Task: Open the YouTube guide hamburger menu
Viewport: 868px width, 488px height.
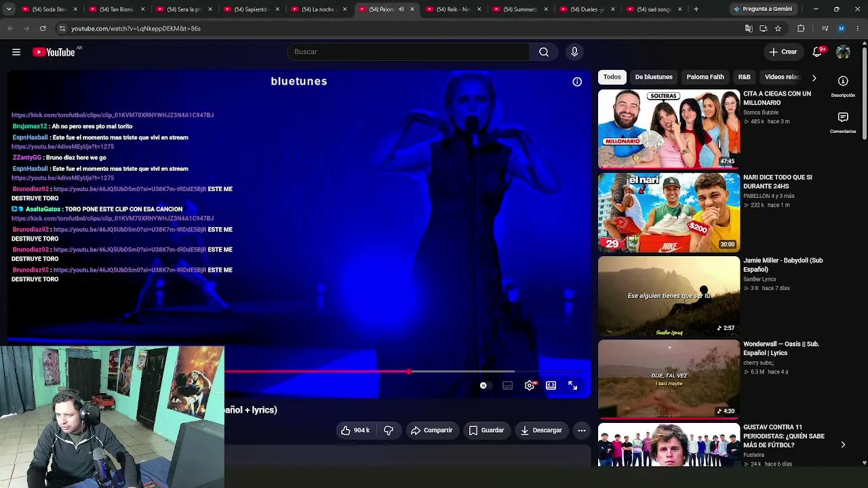Action: point(16,52)
